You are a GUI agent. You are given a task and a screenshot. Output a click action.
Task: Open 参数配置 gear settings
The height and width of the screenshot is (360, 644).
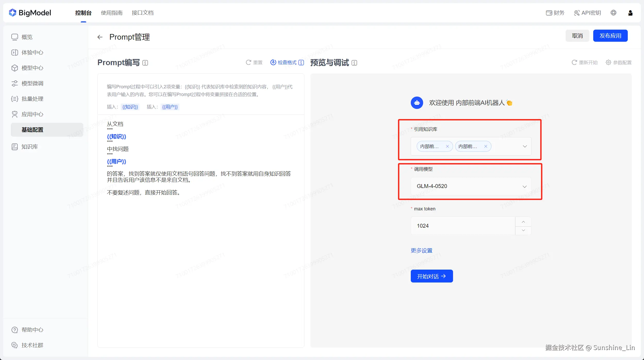coord(608,62)
